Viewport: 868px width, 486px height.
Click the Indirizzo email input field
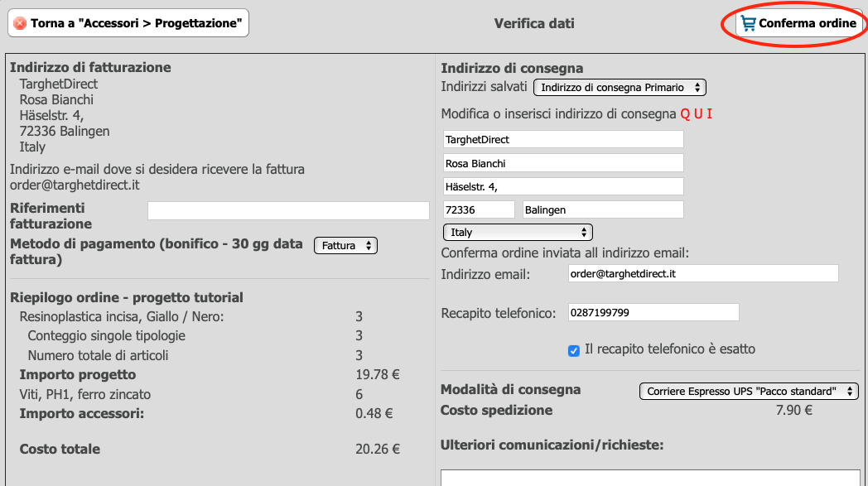703,273
